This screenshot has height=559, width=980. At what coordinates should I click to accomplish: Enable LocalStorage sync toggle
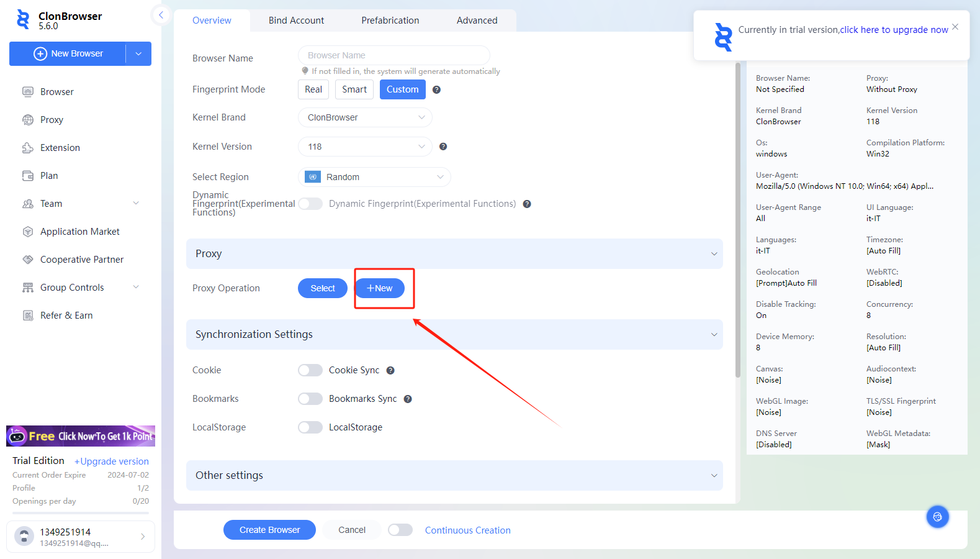tap(310, 427)
